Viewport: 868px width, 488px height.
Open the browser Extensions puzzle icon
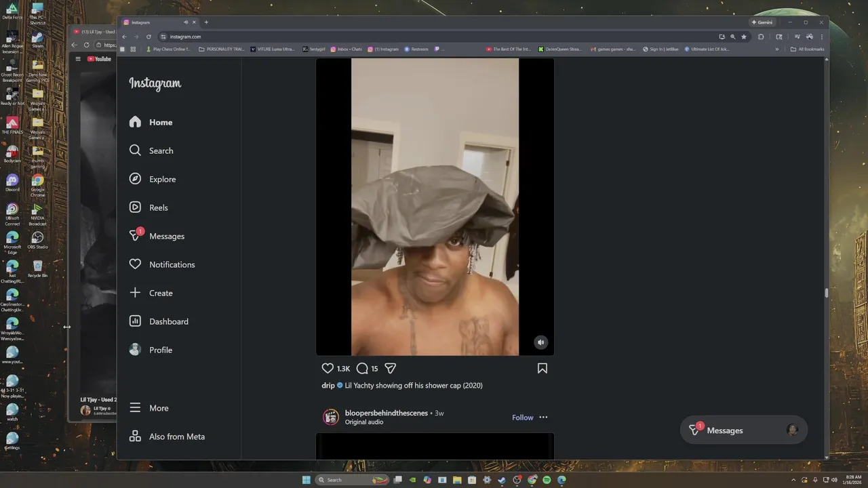coord(761,37)
